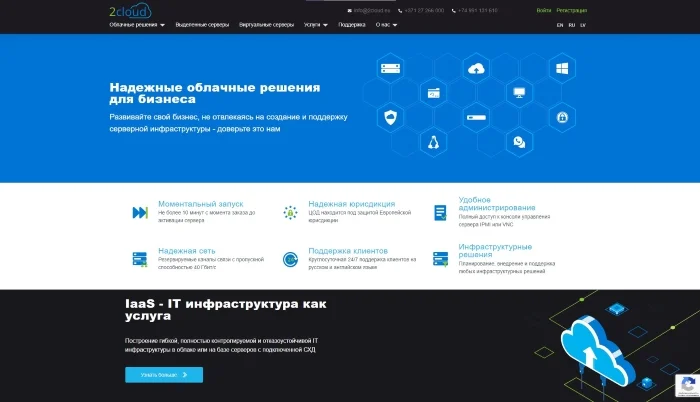Click the Удобное администрирование document icon
Viewport: 700px width, 402px height.
[x=440, y=213]
